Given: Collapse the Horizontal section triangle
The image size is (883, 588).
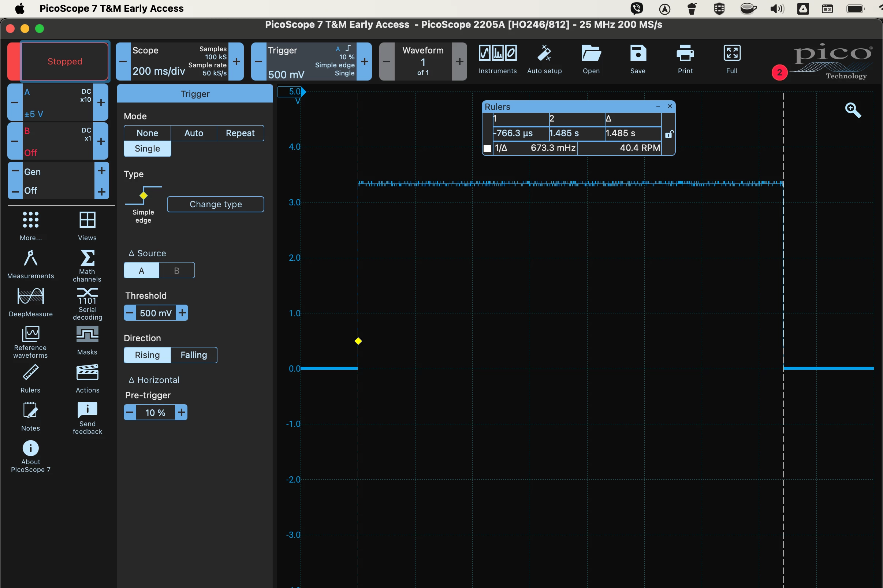Looking at the screenshot, I should [131, 380].
